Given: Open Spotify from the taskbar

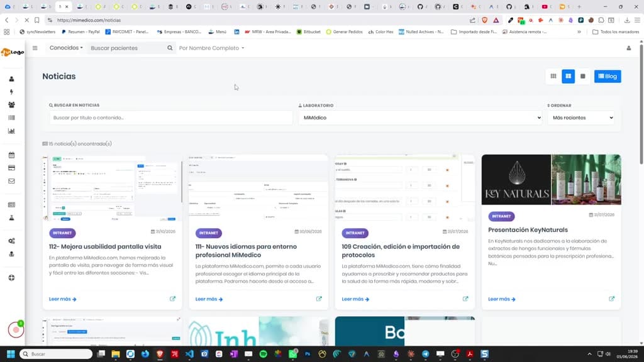Looking at the screenshot, I should click(264, 354).
